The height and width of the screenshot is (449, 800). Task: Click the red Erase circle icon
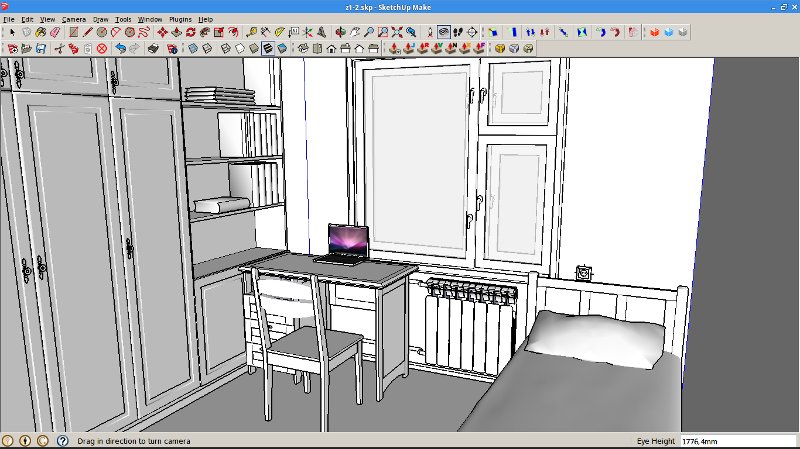pos(102,48)
